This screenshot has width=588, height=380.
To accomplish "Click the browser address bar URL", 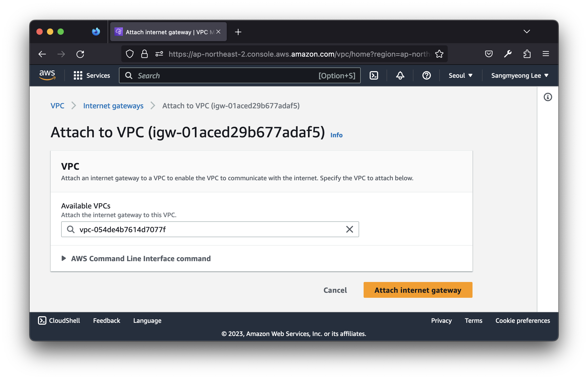I will pos(299,54).
